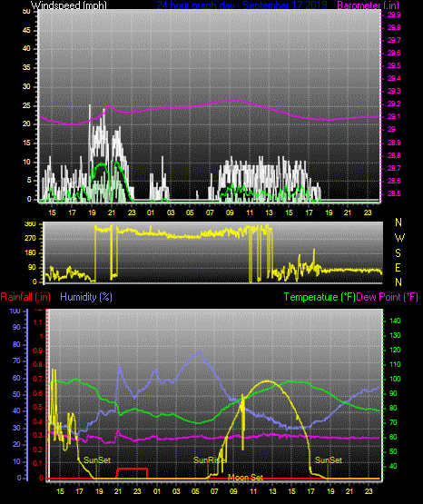This screenshot has height=504, width=423.
Task: Click the '100' humidity scale value
Action: coord(15,311)
